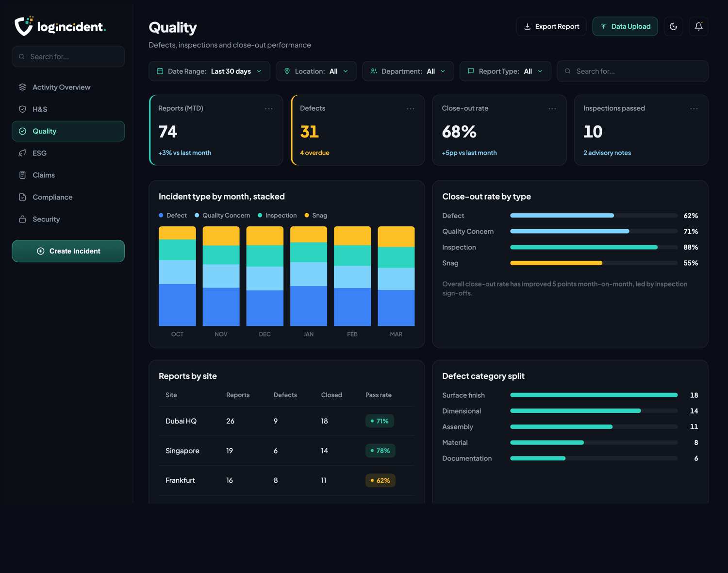Focus the filter bar search field
Viewport: 728px width, 573px height.
(x=632, y=71)
